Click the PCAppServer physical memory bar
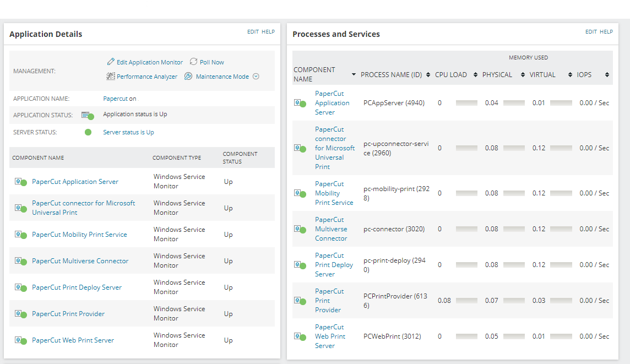The width and height of the screenshot is (630, 364). pos(514,103)
